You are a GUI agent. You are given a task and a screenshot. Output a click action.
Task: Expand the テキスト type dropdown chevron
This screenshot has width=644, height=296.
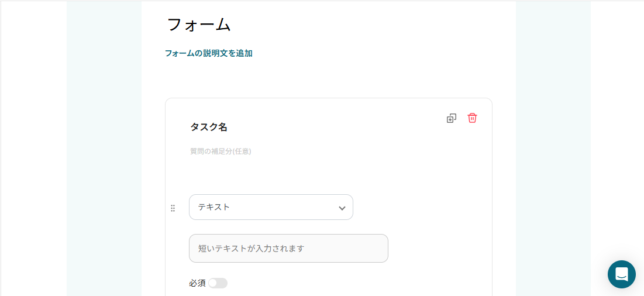click(342, 208)
